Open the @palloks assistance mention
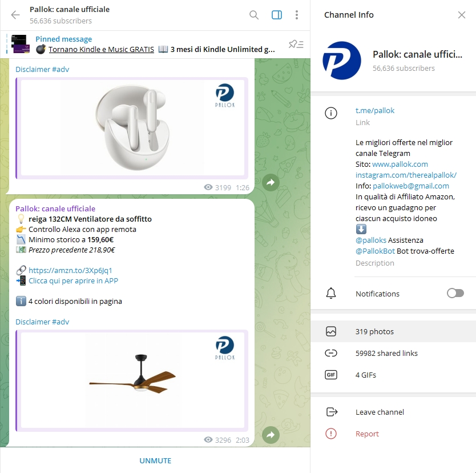Screen dimensions: 476x473 coord(370,240)
